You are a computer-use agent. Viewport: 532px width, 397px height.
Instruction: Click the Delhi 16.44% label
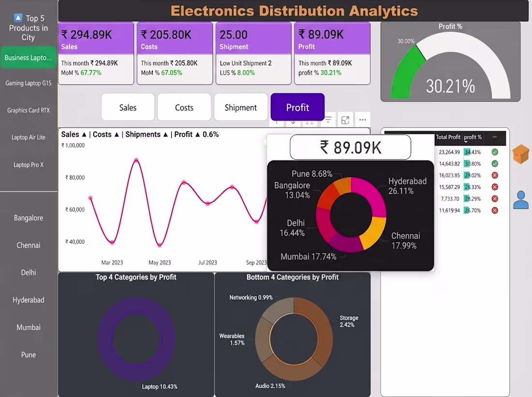(292, 228)
